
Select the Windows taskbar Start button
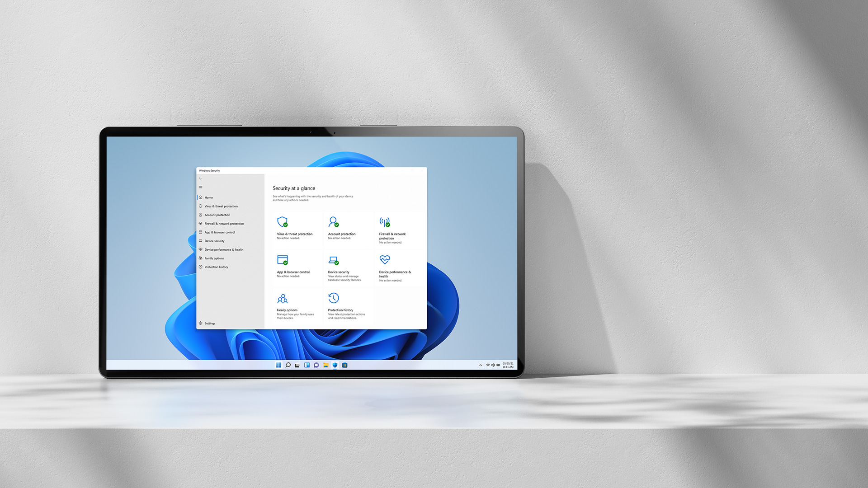pos(278,365)
